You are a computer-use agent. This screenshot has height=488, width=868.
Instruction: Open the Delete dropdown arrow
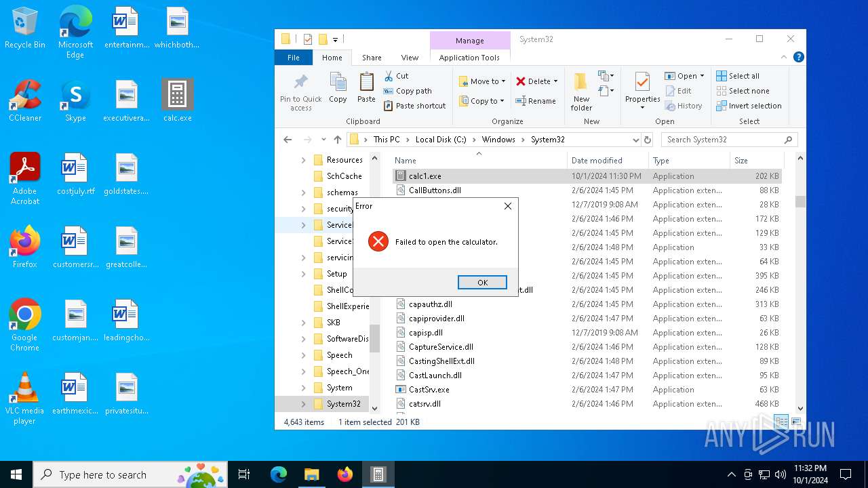[555, 81]
